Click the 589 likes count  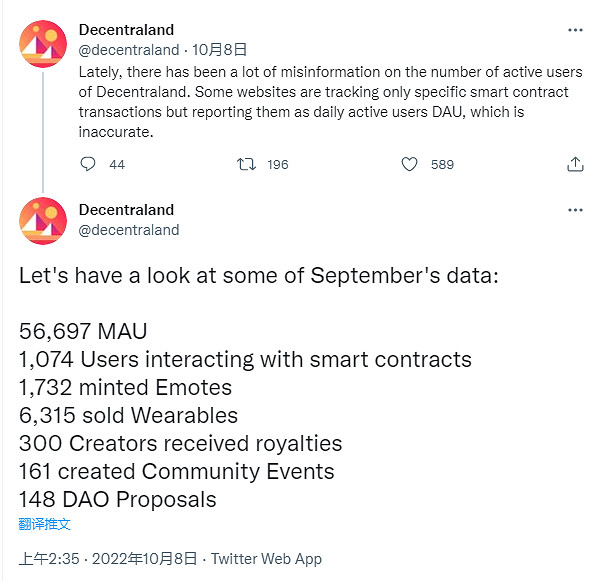442,164
